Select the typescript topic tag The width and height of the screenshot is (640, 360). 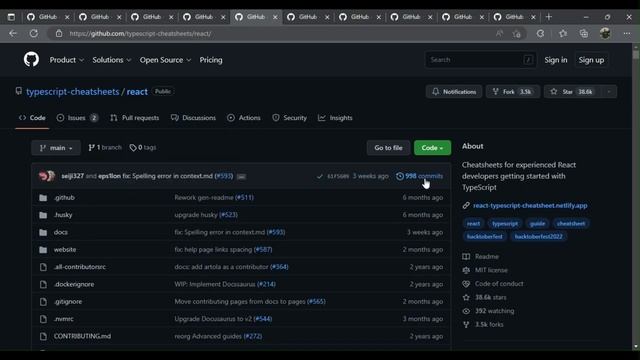(505, 223)
